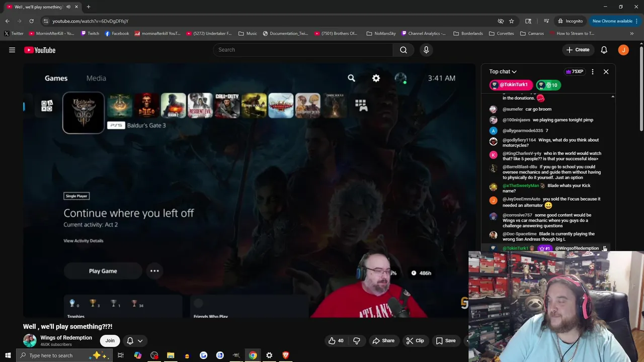The height and width of the screenshot is (362, 644).
Task: Click the YouTube logo to go home
Action: [40, 50]
